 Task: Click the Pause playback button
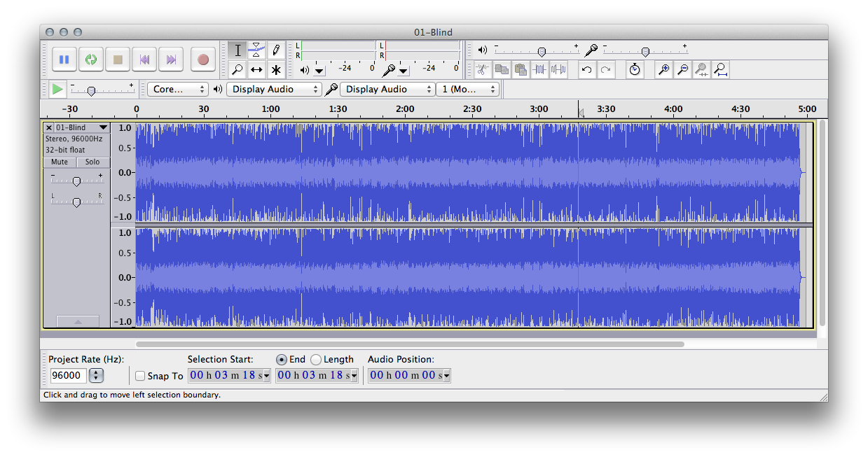tap(64, 59)
